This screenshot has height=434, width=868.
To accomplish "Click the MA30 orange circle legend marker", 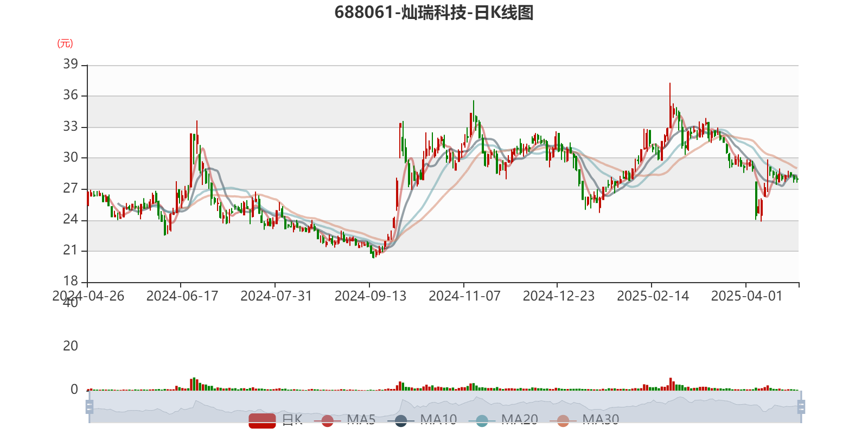I will tap(563, 420).
